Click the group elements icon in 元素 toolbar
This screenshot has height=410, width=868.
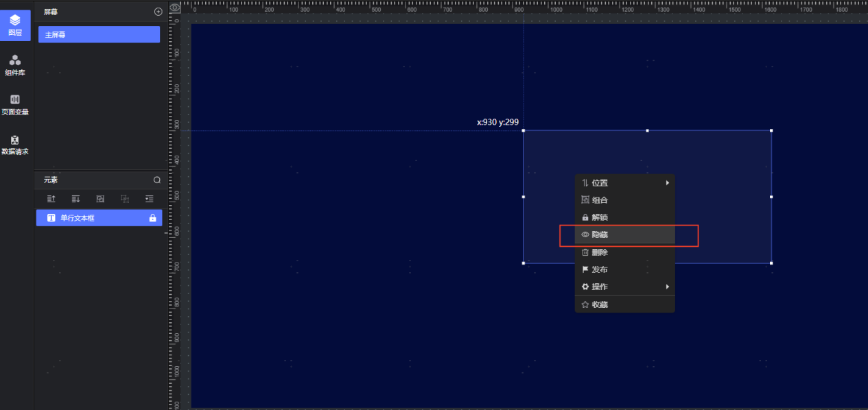100,199
